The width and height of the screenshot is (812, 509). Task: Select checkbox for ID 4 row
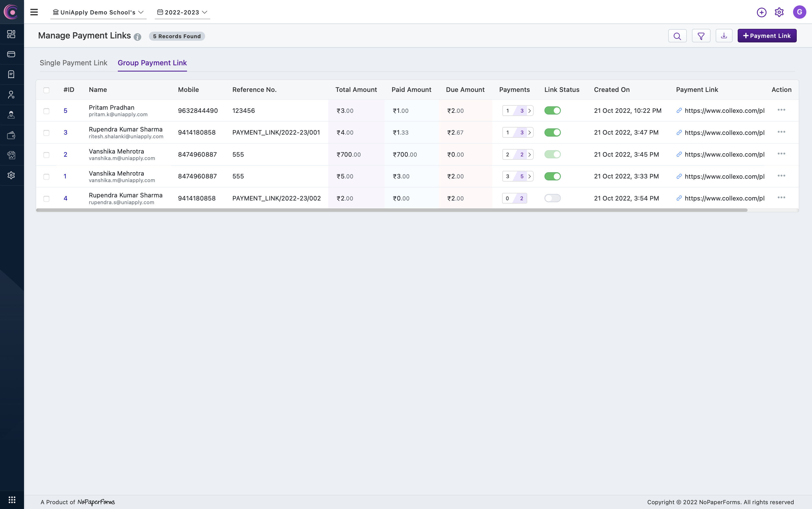click(x=46, y=199)
